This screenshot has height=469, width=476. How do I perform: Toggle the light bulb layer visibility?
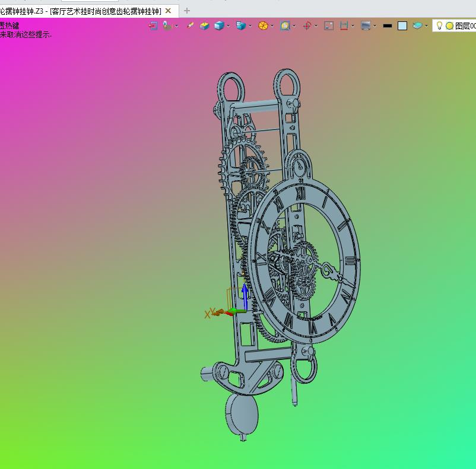click(x=439, y=25)
